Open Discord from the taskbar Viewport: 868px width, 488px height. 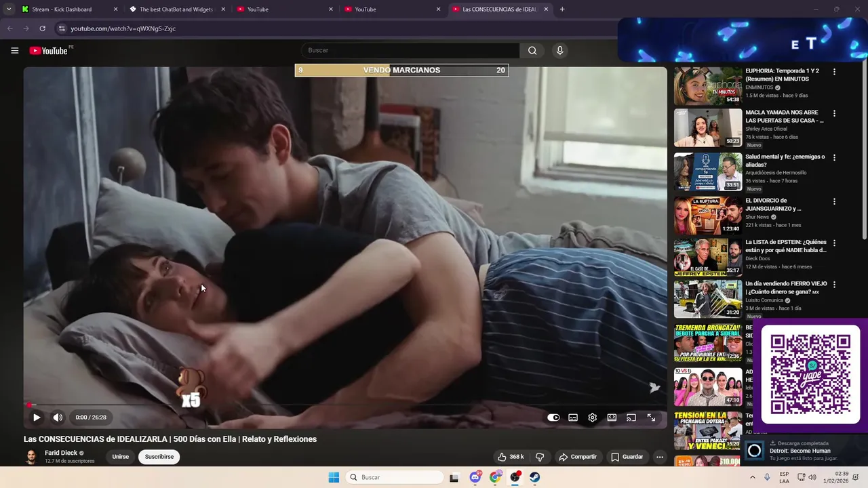(475, 477)
